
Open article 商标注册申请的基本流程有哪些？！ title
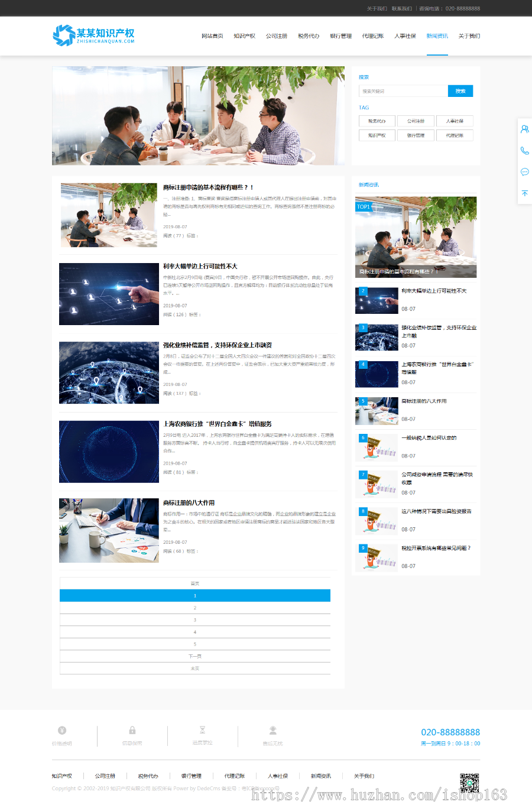point(208,187)
